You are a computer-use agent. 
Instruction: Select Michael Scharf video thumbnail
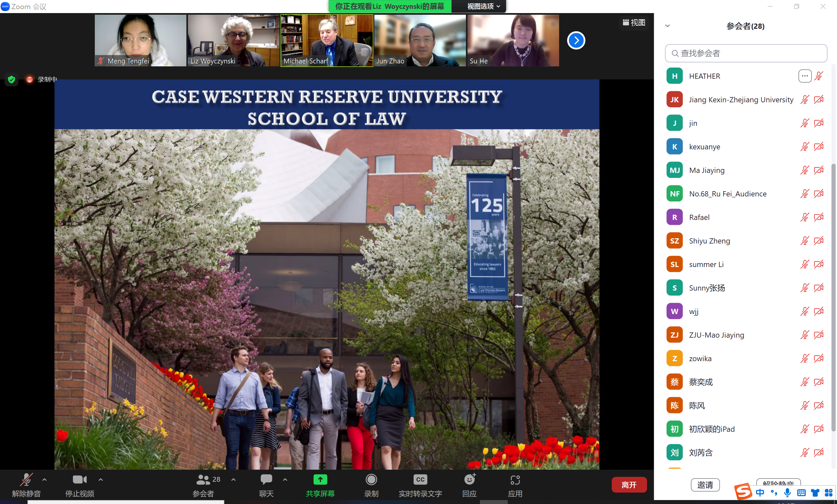coord(327,41)
